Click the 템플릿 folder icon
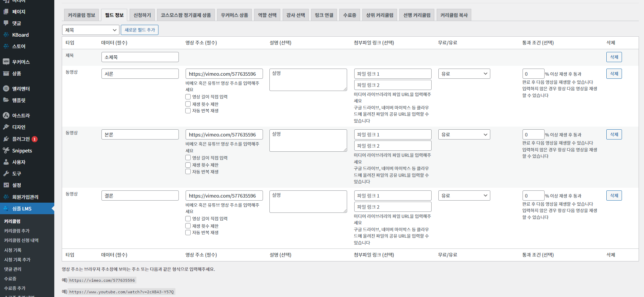 click(x=6, y=100)
